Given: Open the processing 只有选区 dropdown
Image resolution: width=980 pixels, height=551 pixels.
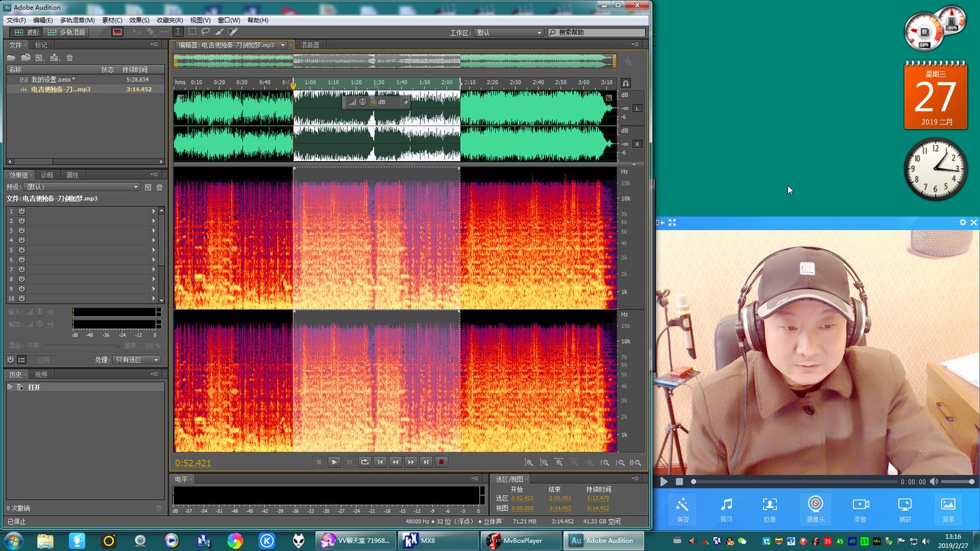Looking at the screenshot, I should pos(137,360).
